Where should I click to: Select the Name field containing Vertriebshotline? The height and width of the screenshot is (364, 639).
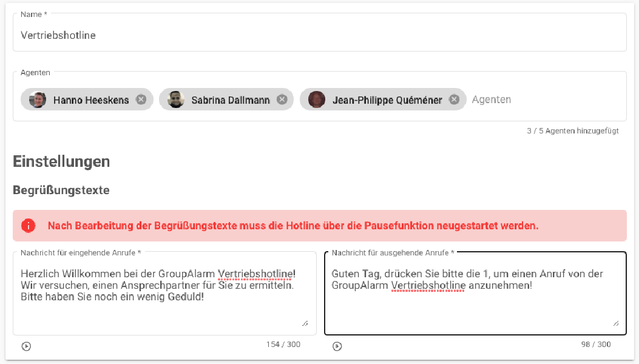[x=182, y=35]
